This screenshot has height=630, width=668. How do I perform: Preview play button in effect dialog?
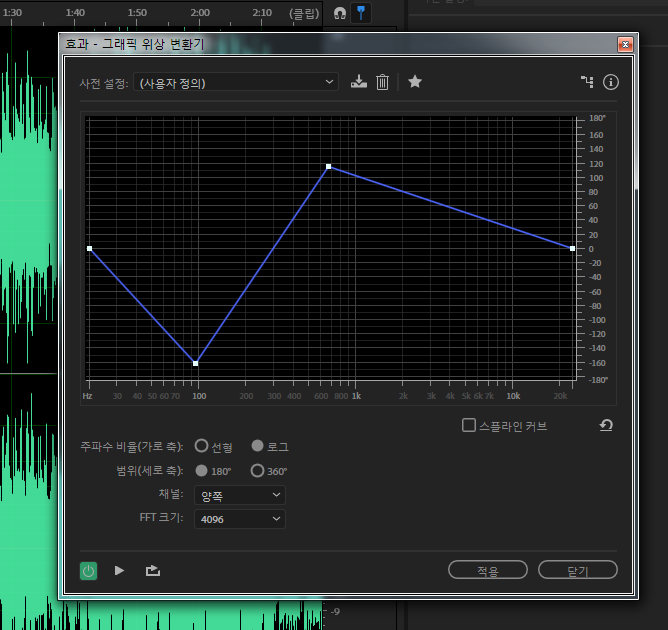point(119,570)
